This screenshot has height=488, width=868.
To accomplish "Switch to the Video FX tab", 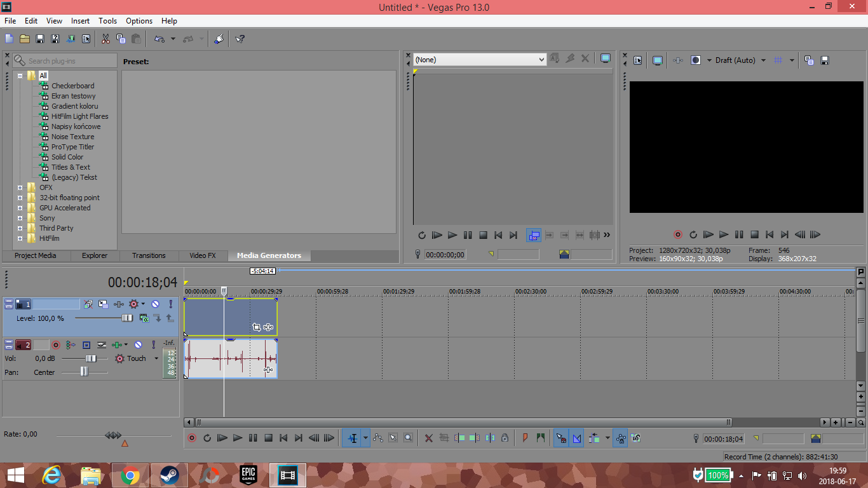I will pos(202,255).
